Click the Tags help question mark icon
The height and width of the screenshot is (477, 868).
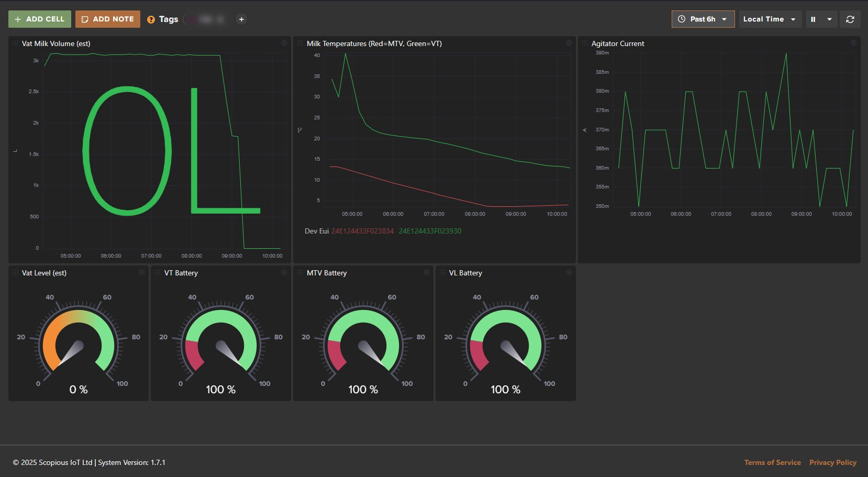tap(151, 19)
